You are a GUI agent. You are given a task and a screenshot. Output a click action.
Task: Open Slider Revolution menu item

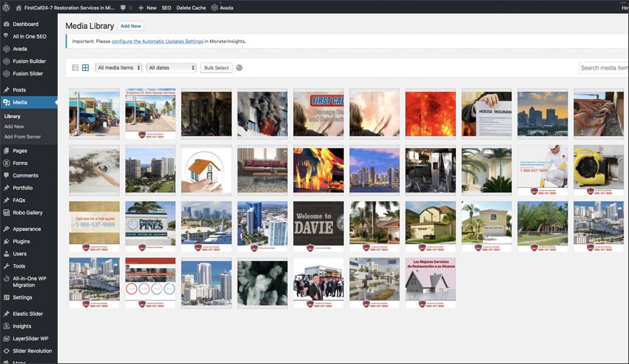(33, 351)
